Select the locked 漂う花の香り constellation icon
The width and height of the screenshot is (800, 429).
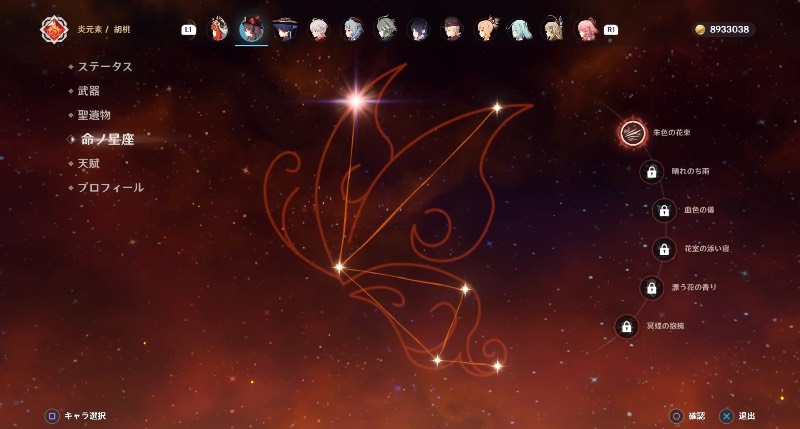point(652,288)
